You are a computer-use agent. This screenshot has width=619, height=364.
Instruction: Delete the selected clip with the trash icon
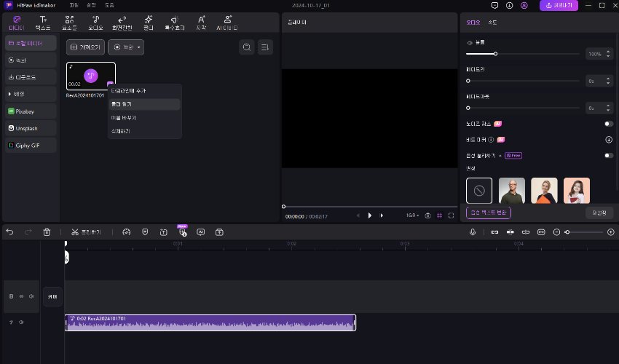47,232
